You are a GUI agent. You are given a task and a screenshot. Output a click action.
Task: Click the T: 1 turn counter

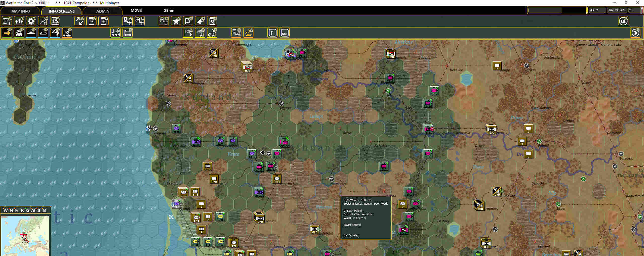pyautogui.click(x=634, y=10)
